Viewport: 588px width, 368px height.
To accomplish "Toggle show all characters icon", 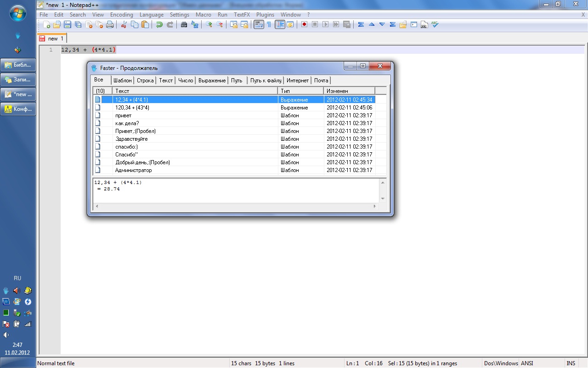I will [x=269, y=24].
